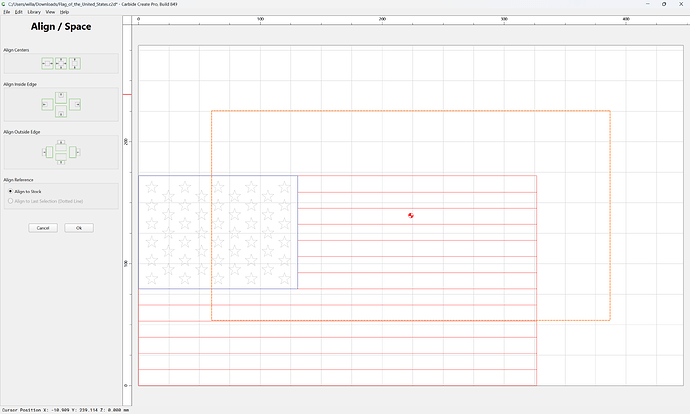Align centers horizontally icon under Align Centers
Image resolution: width=690 pixels, height=414 pixels.
click(x=48, y=63)
